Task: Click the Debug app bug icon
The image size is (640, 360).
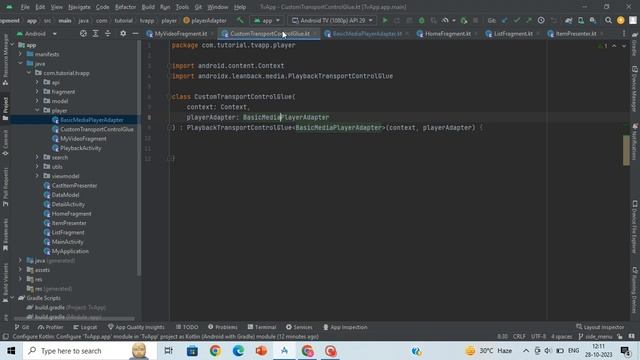Action: coord(422,20)
